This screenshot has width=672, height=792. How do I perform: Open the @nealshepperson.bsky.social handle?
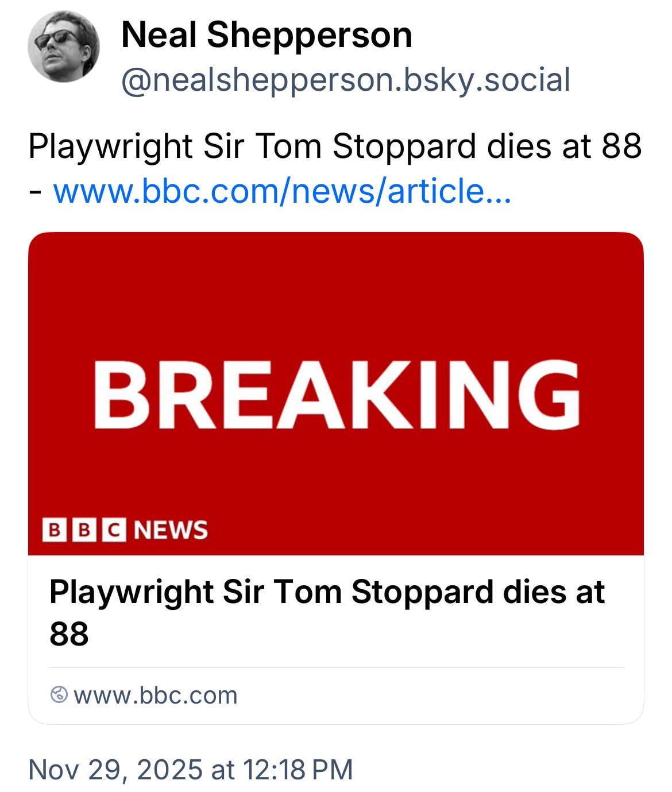(345, 79)
